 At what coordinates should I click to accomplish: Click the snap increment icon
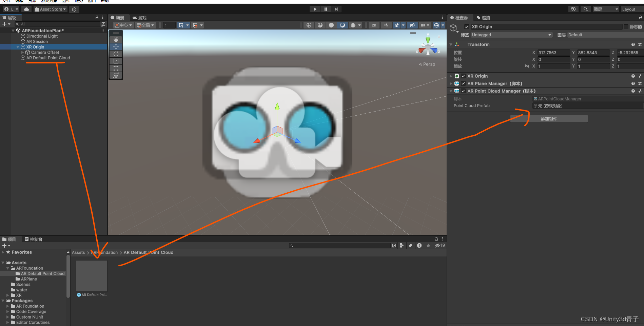pyautogui.click(x=195, y=25)
